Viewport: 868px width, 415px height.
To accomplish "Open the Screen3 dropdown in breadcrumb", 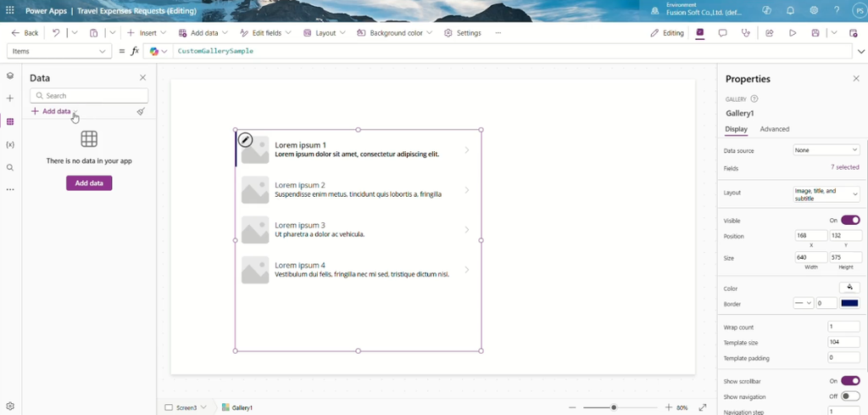I will coord(203,407).
